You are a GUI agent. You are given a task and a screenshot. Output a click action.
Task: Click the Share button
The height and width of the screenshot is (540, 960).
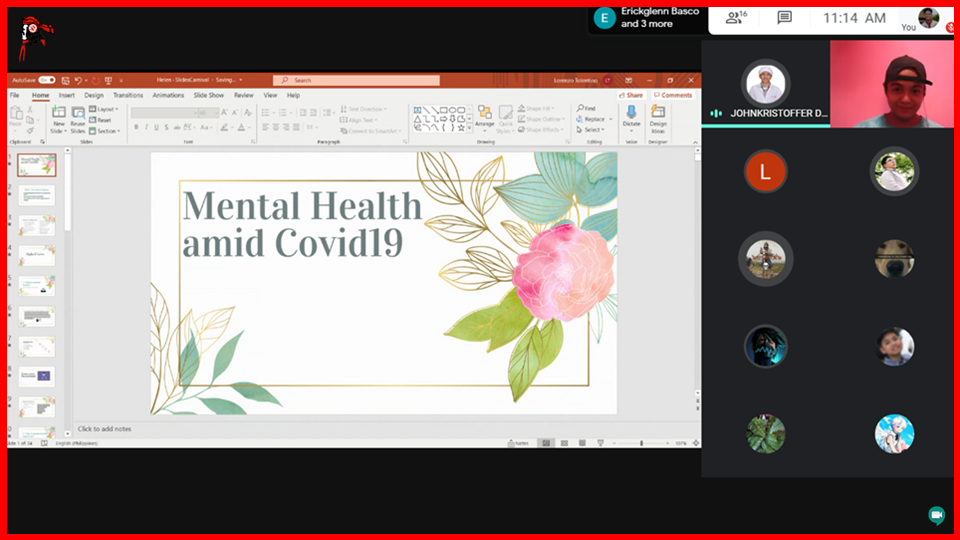point(632,95)
